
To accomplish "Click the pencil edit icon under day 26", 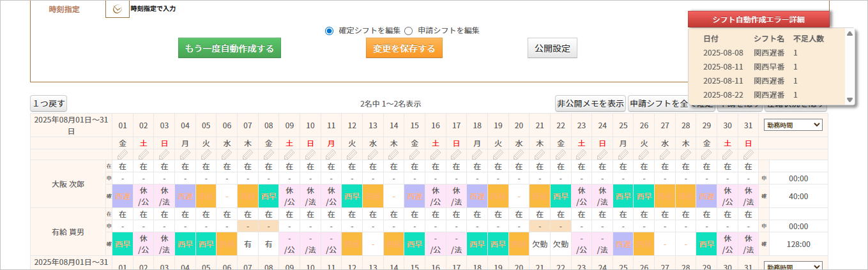I will tap(644, 154).
